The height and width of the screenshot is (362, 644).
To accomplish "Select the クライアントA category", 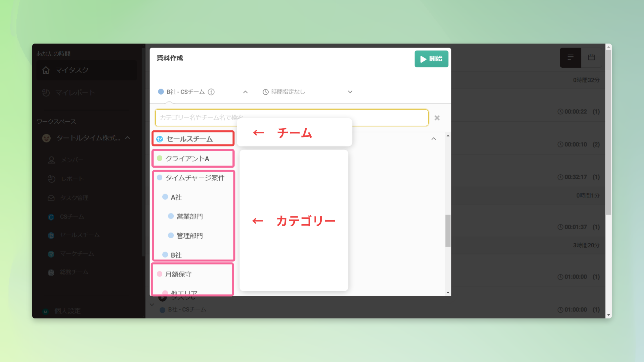I will [187, 159].
